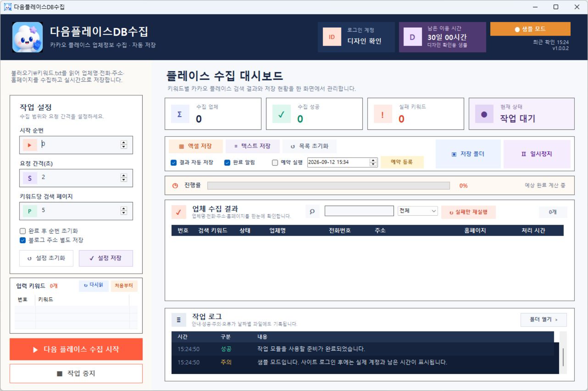Viewport: 588px width, 391px height.
Task: Click the S icon for request interval
Action: tap(29, 178)
